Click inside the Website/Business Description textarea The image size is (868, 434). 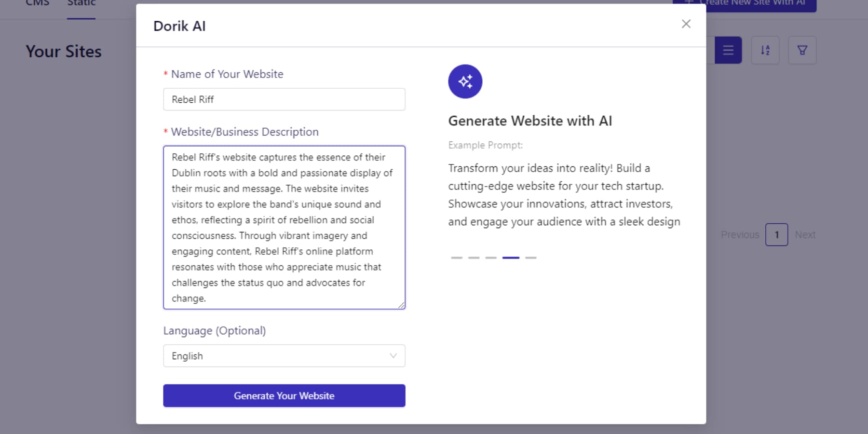tap(284, 227)
